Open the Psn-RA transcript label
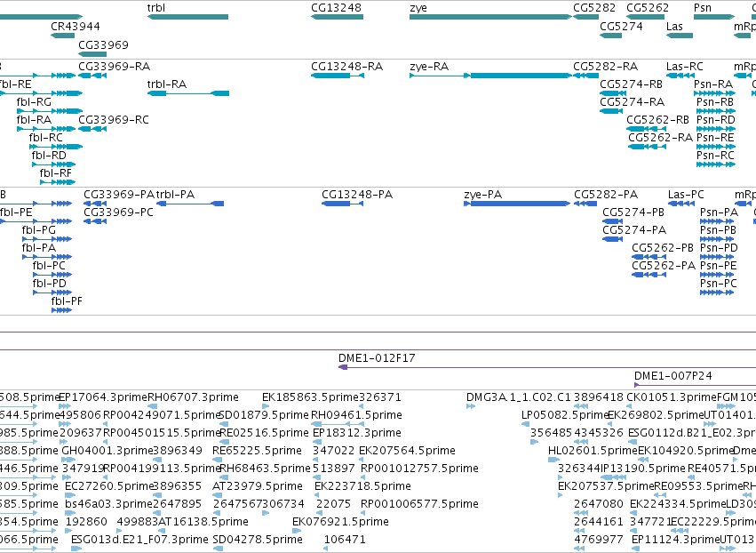 (x=713, y=84)
